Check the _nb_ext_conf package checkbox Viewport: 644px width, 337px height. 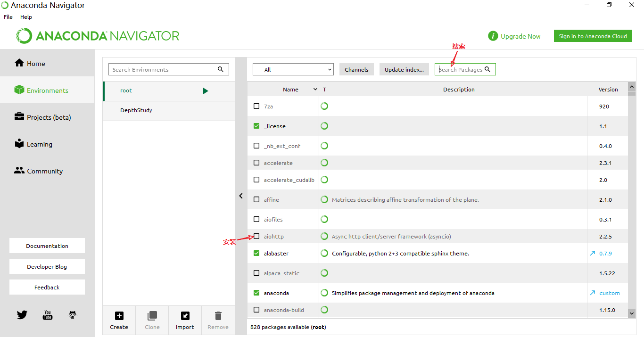click(x=256, y=146)
